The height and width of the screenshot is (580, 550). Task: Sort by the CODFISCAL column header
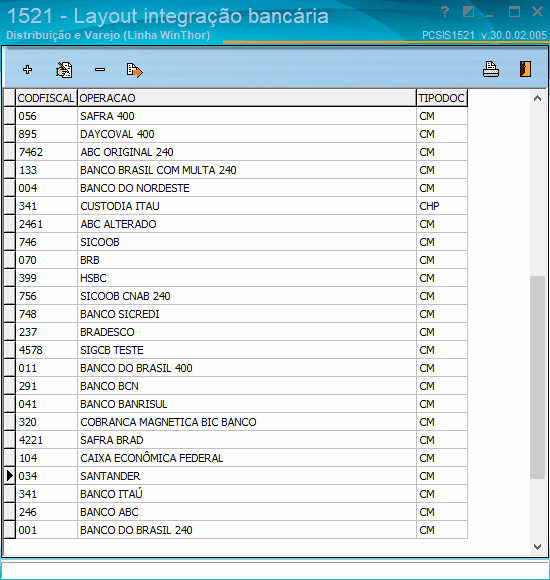(x=46, y=98)
